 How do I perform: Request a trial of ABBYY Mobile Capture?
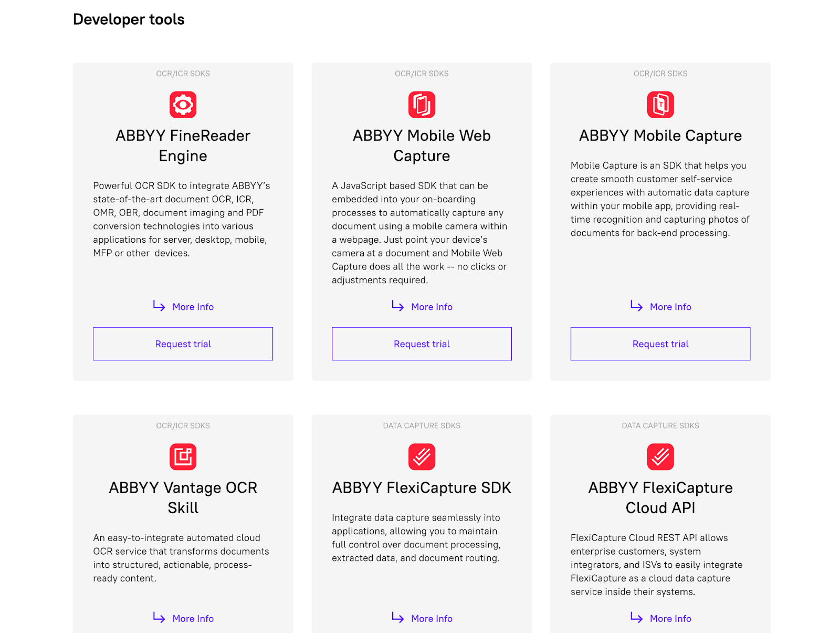[660, 344]
